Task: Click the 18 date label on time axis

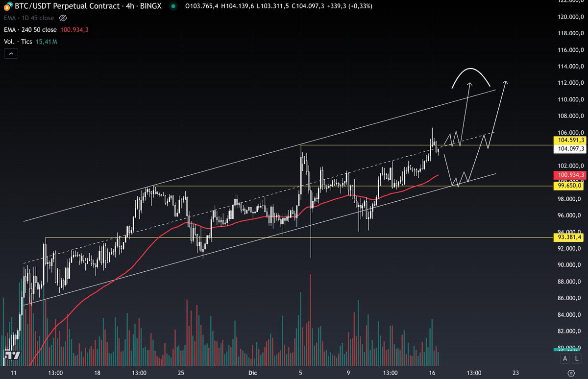Action: coord(97,373)
